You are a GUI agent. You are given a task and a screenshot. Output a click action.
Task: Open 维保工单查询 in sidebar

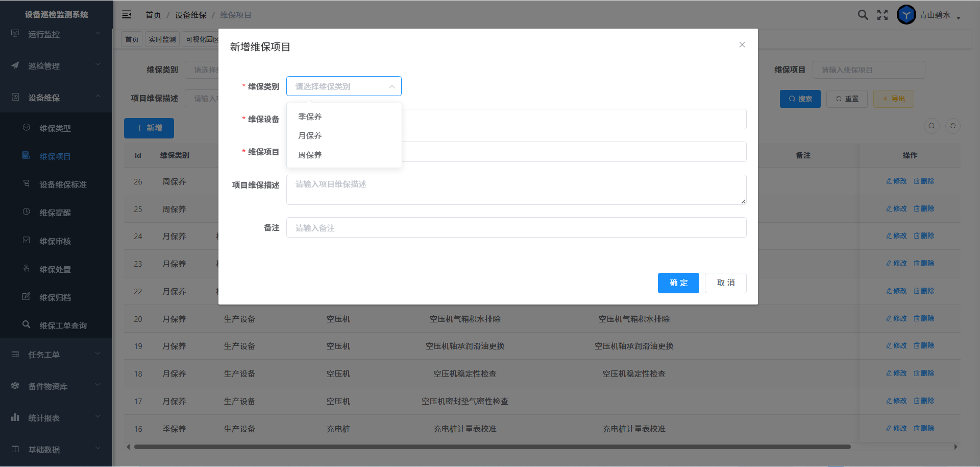click(63, 325)
